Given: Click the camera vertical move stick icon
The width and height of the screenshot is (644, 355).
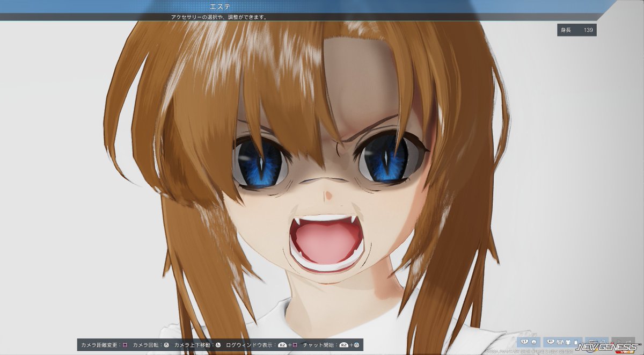Looking at the screenshot, I should point(218,345).
